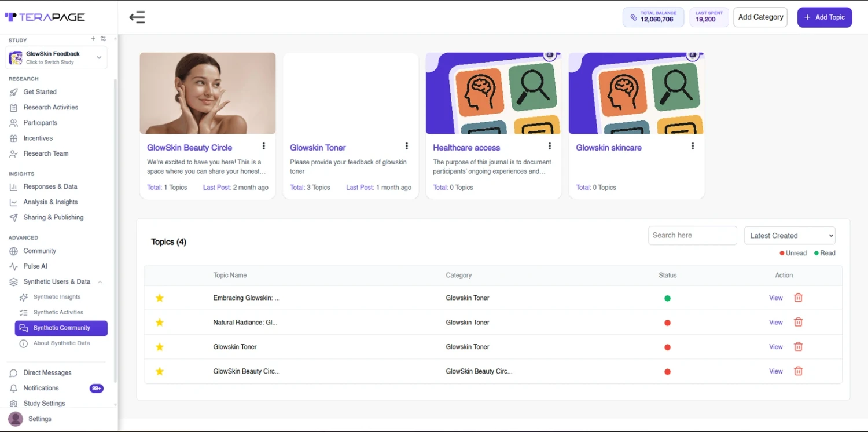Click the TeraPage logo

pos(45,17)
